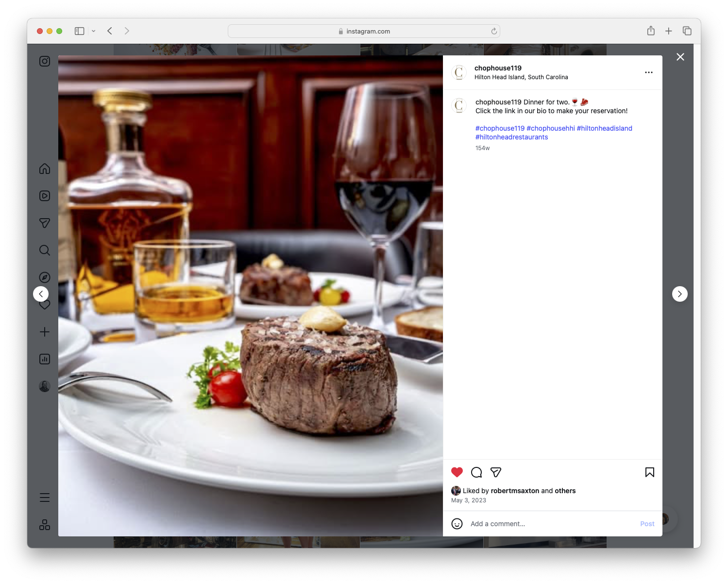Open Create plus icon in sidebar

point(45,332)
